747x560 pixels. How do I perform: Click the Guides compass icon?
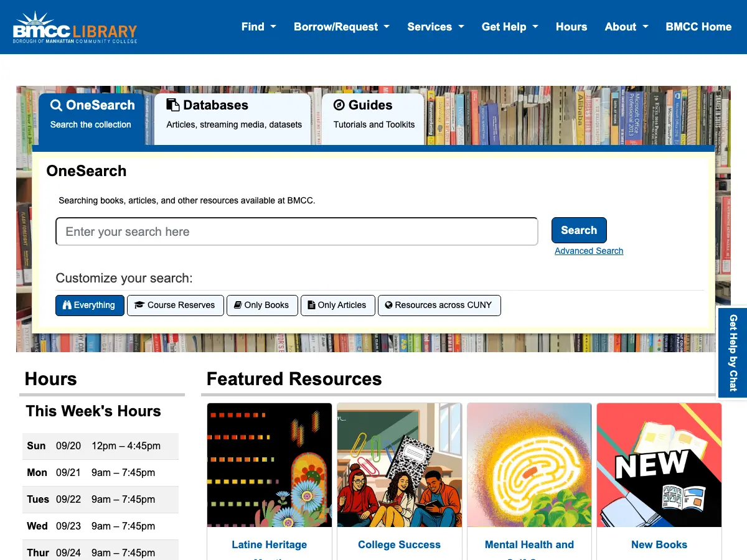point(339,105)
